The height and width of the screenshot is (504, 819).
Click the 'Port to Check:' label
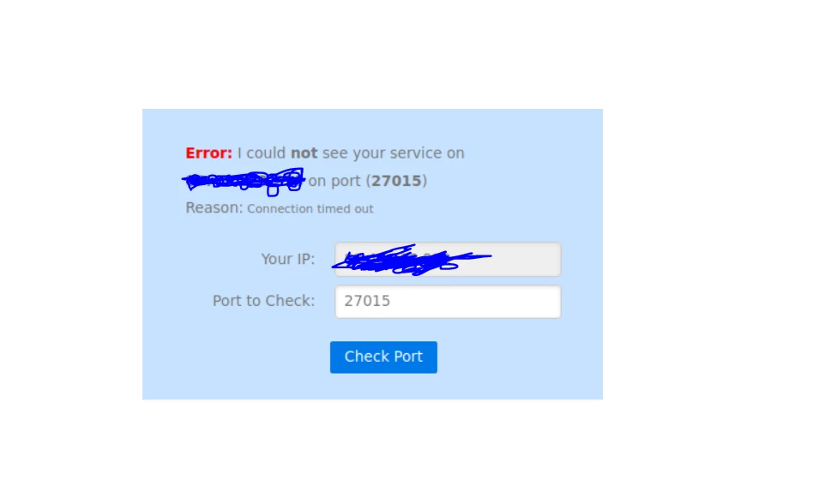pos(264,301)
